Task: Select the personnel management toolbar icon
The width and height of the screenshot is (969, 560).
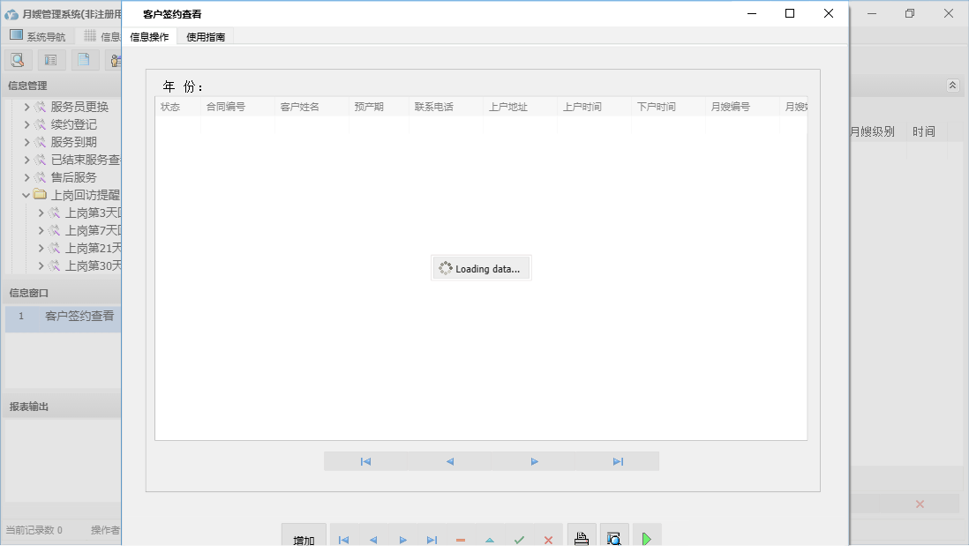Action: [x=116, y=59]
